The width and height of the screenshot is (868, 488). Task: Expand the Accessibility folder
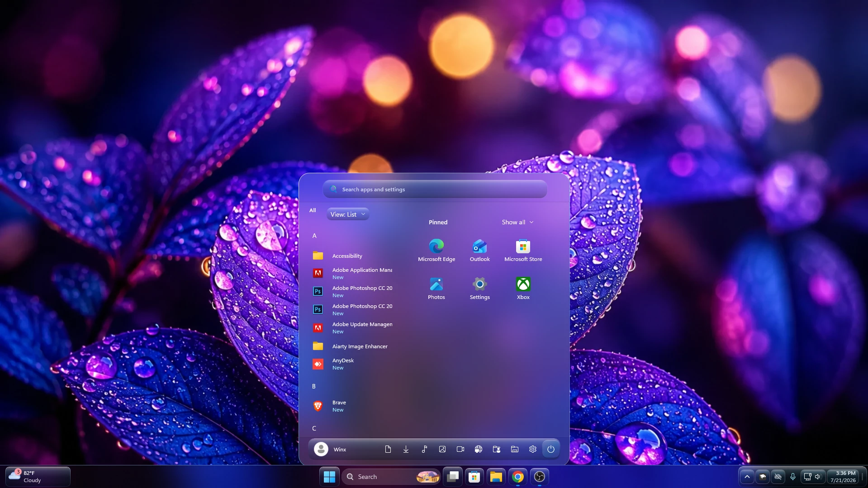(x=353, y=256)
